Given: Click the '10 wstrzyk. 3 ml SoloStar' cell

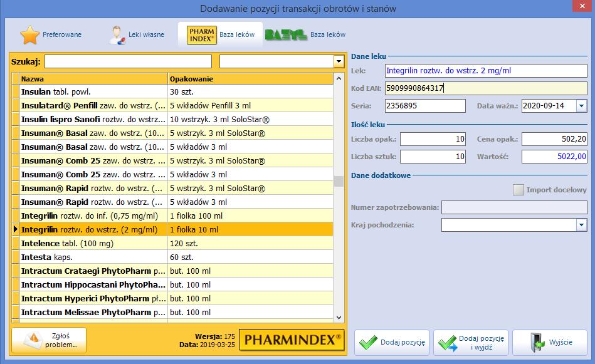Looking at the screenshot, I should tap(250, 120).
